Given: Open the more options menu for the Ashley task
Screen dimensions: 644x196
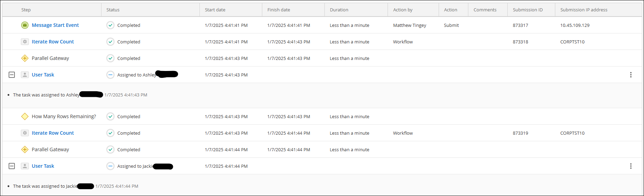Looking at the screenshot, I should (x=631, y=75).
